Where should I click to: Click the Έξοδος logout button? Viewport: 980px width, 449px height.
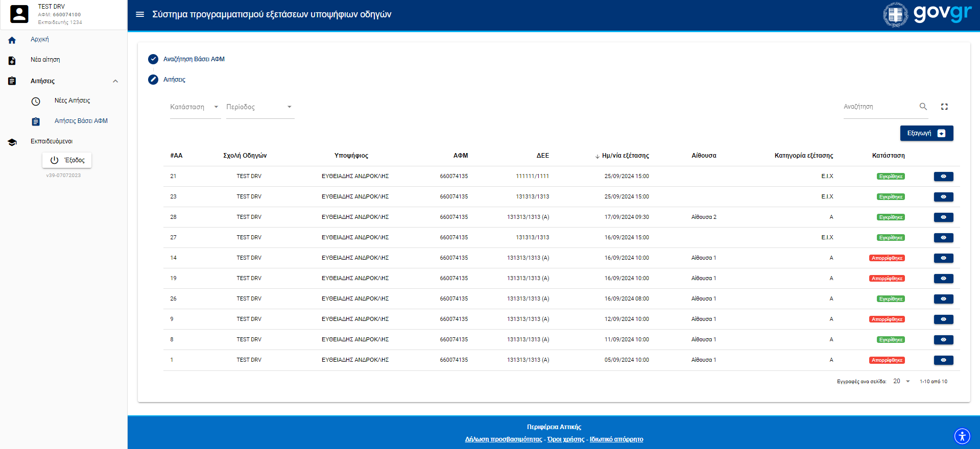tap(67, 160)
